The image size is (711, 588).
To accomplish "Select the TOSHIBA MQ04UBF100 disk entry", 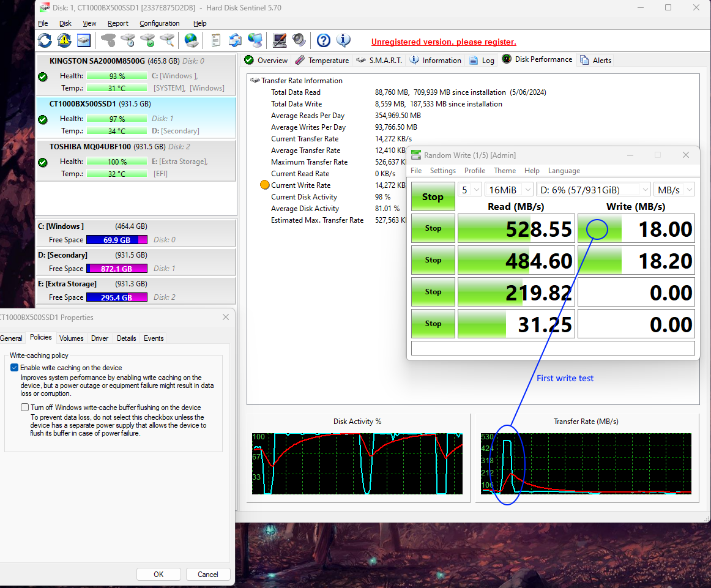I will point(136,160).
